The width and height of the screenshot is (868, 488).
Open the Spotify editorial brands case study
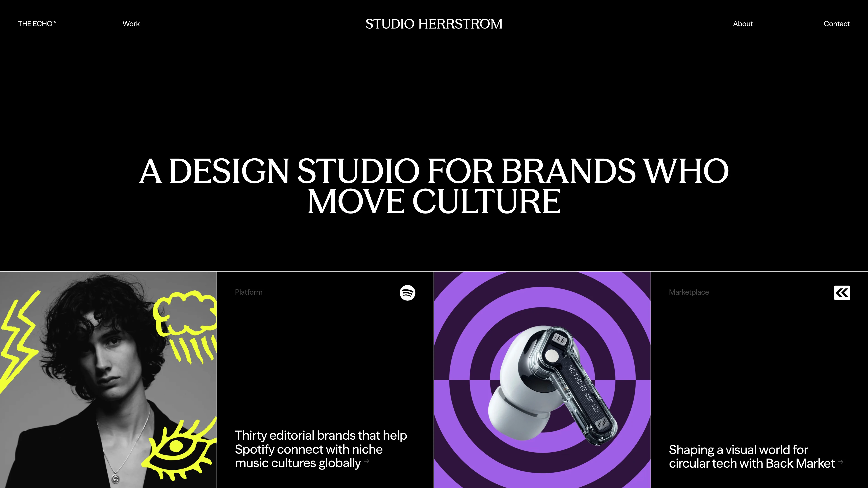(321, 449)
